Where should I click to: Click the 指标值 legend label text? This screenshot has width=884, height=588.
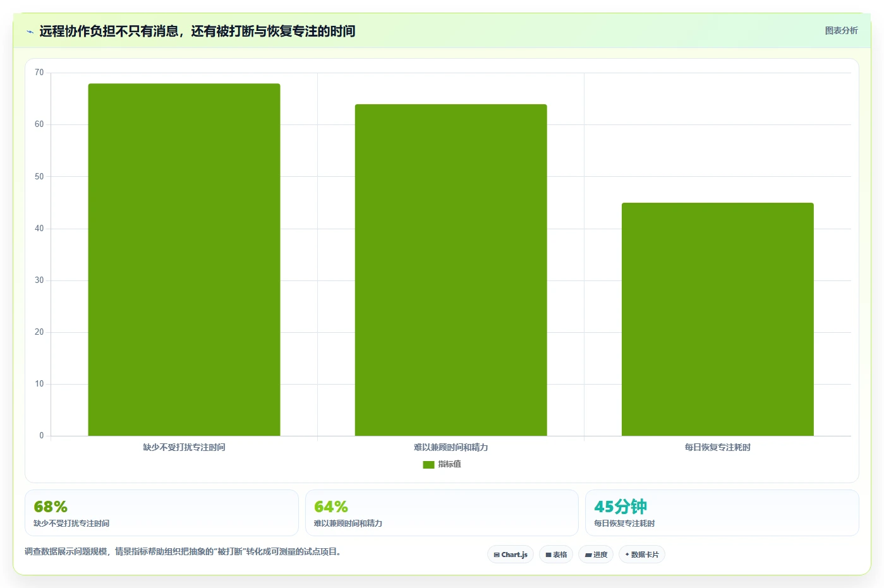(449, 464)
